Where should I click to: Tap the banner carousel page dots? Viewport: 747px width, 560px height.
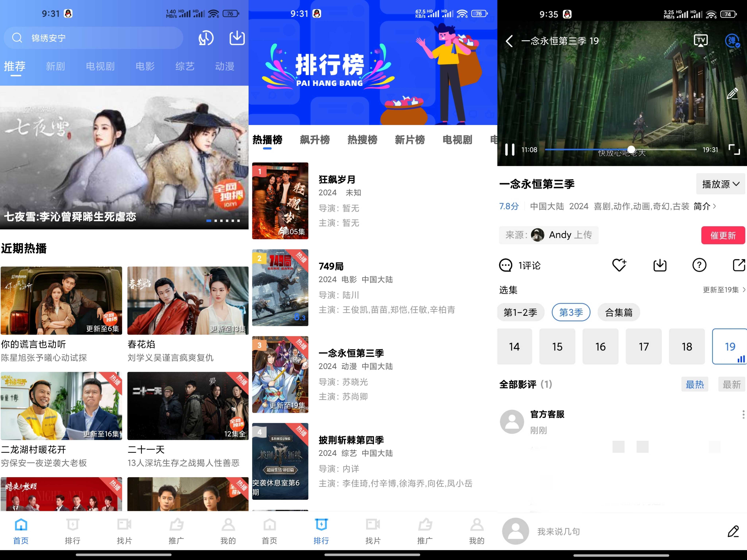point(223,221)
